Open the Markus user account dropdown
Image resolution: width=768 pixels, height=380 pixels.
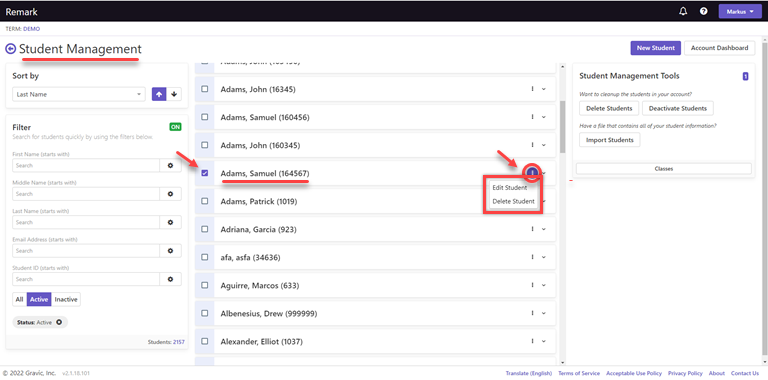pyautogui.click(x=740, y=11)
